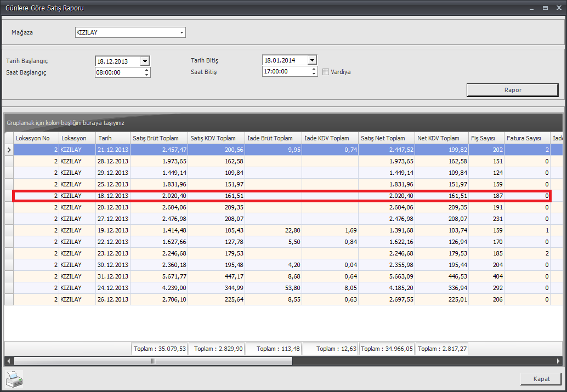The width and height of the screenshot is (567, 392).
Task: Select the date cell 29.12.2013
Action: click(x=113, y=173)
